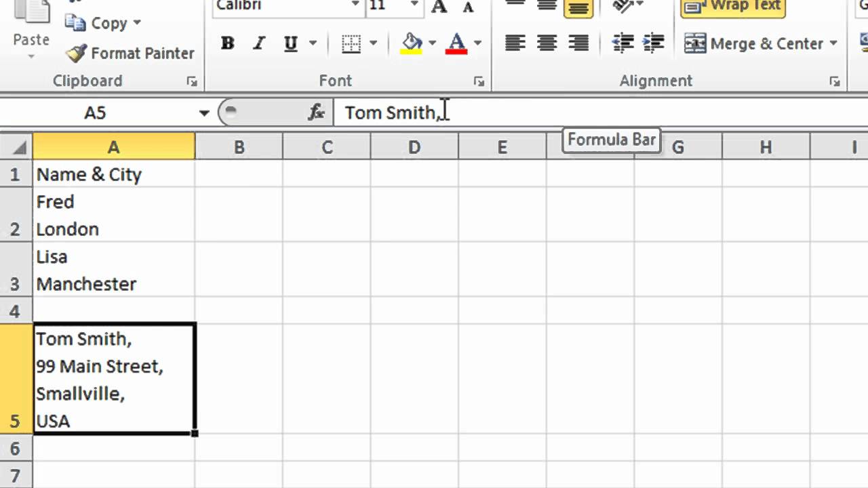Toggle the highlighted Middle Align button
This screenshot has width=868, height=488.
578,7
